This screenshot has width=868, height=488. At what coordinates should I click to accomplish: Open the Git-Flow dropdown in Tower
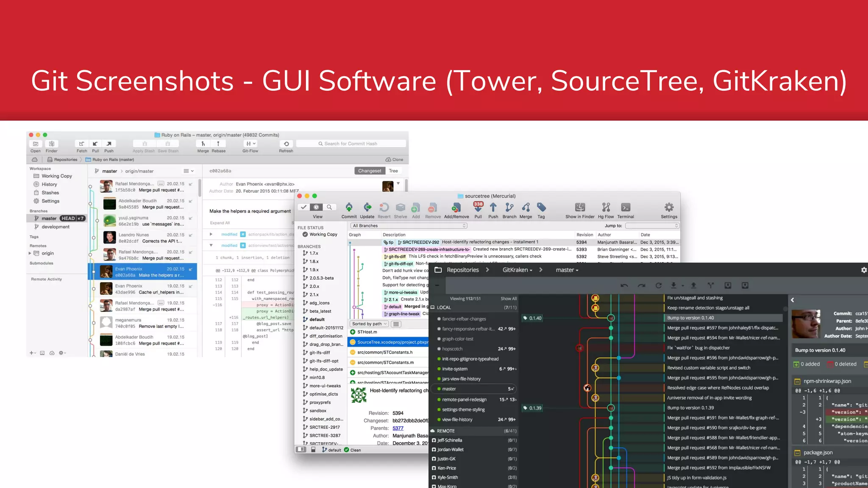coord(250,144)
